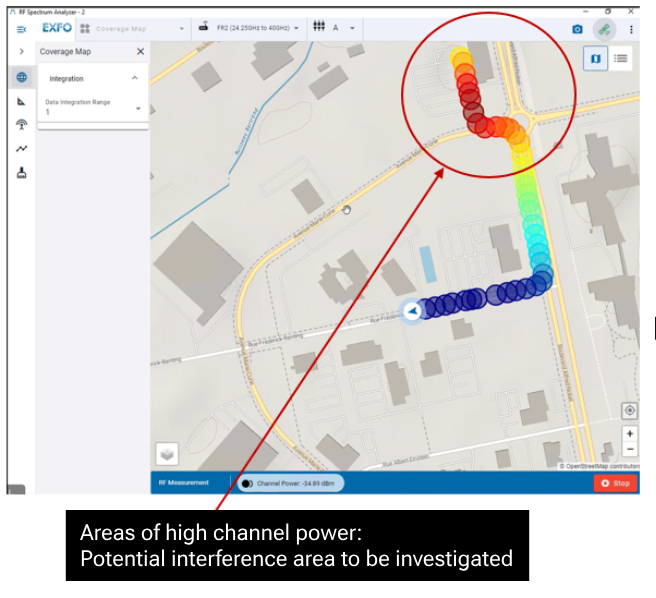Select the triangle ruler icon in sidebar
Screen dimensions: 656x598
tap(21, 101)
